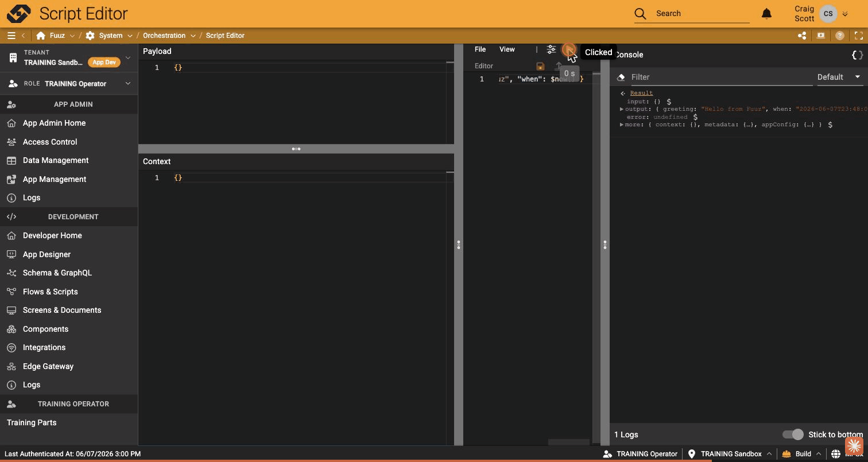The width and height of the screenshot is (868, 462).
Task: Enter fullscreen mode via expand icon
Action: tap(859, 36)
